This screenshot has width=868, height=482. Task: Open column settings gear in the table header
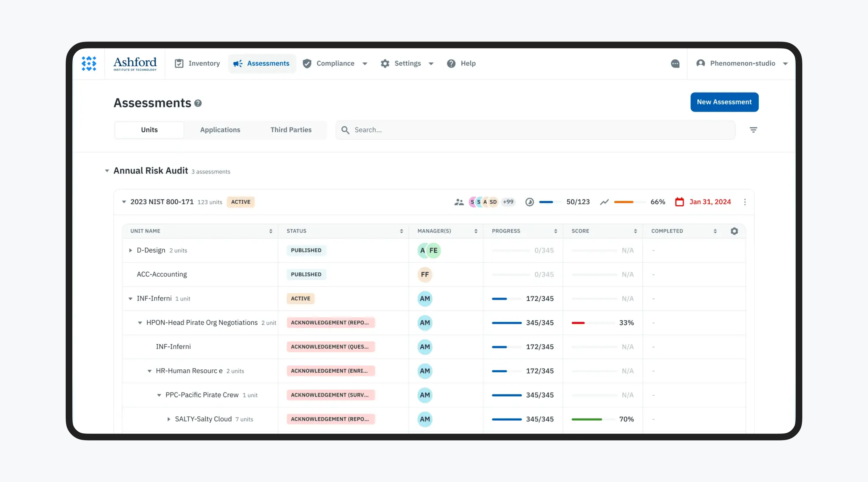coord(734,231)
